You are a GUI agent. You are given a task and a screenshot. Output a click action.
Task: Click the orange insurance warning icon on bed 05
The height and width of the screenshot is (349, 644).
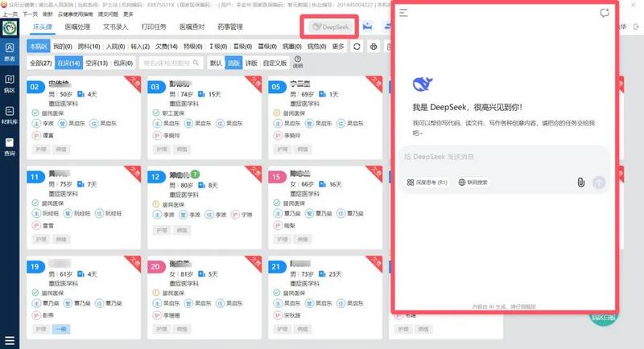pos(277,113)
